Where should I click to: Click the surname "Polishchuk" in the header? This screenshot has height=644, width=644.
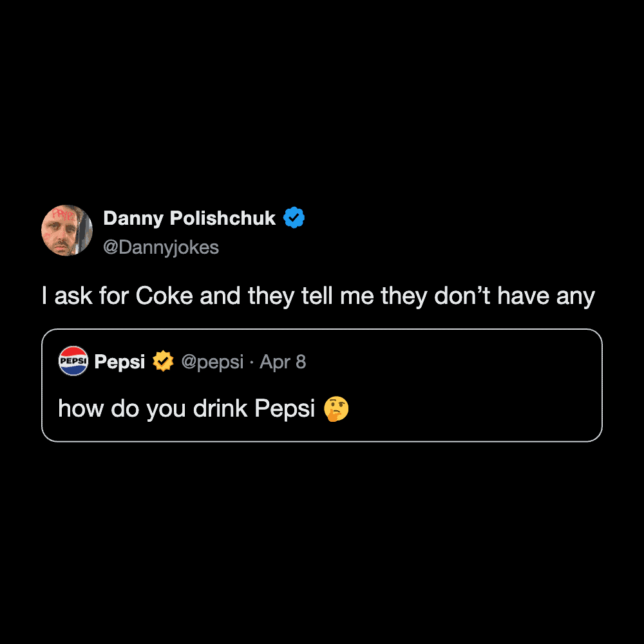point(223,218)
